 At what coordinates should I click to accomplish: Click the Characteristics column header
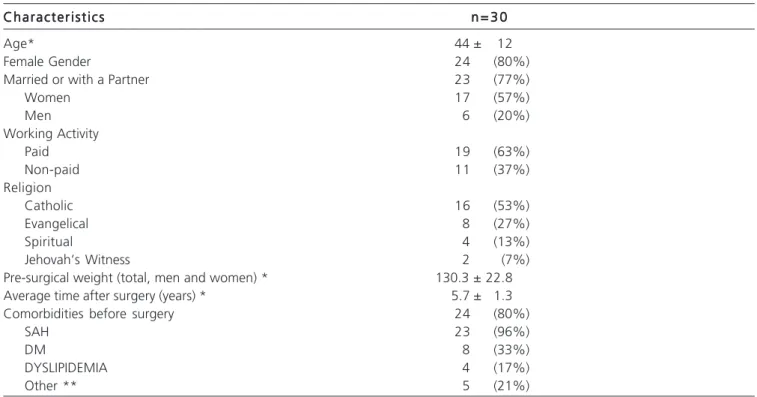coord(54,17)
